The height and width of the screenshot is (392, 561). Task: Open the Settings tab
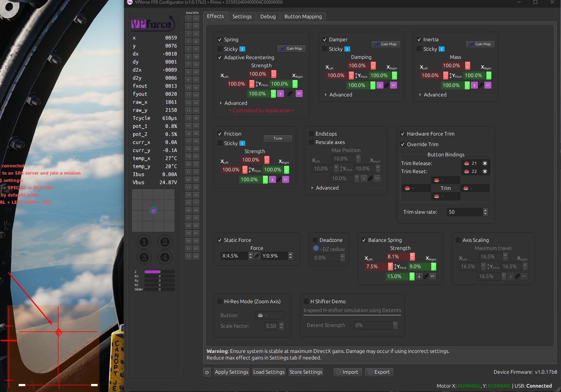click(242, 16)
